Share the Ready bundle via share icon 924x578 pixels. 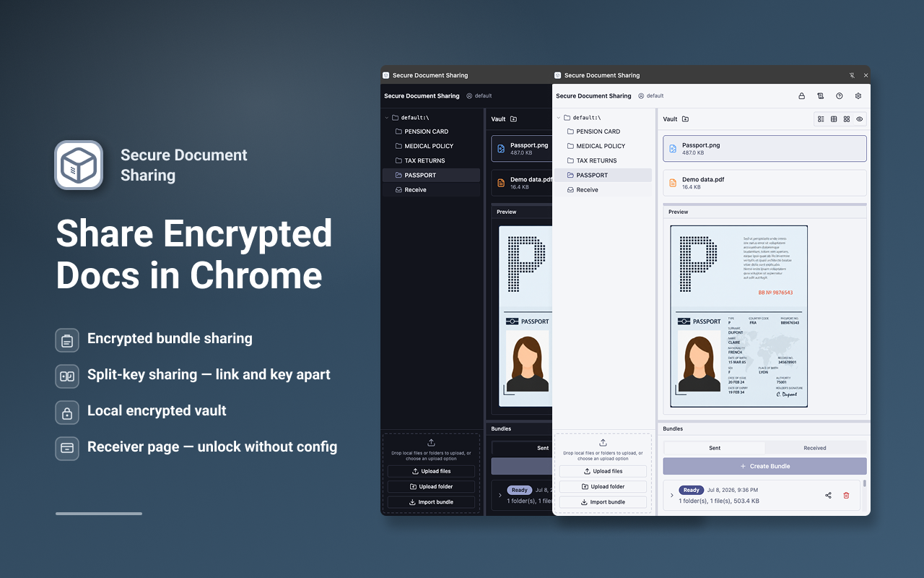[x=828, y=496]
